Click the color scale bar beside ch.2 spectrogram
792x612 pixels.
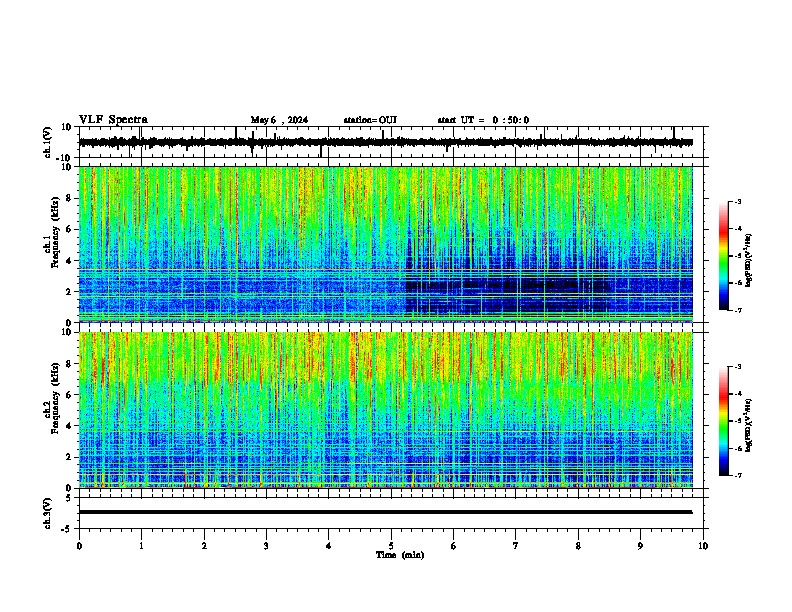click(724, 421)
